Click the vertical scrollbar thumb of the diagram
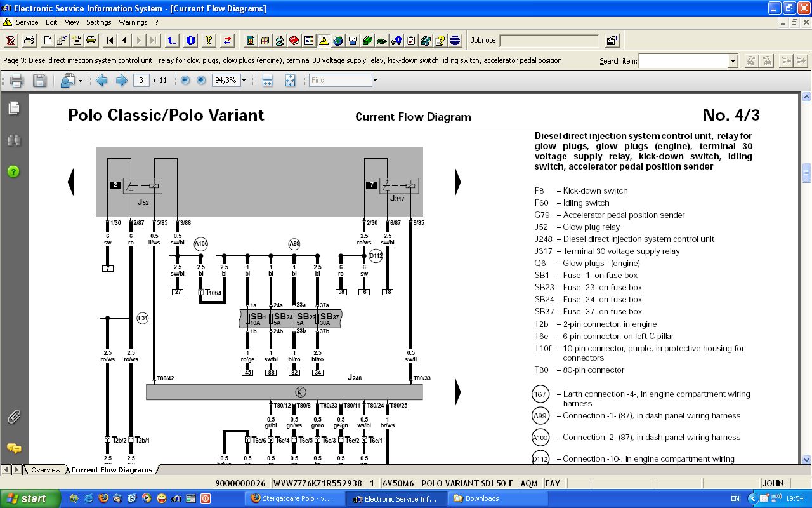Screen dimensions: 812x508 pyautogui.click(x=806, y=173)
